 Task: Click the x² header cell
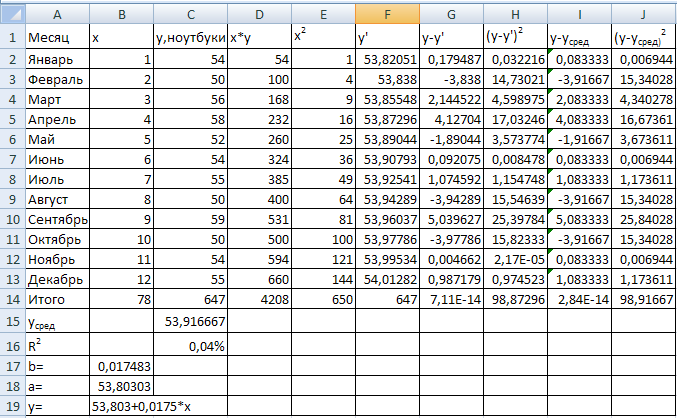(323, 37)
